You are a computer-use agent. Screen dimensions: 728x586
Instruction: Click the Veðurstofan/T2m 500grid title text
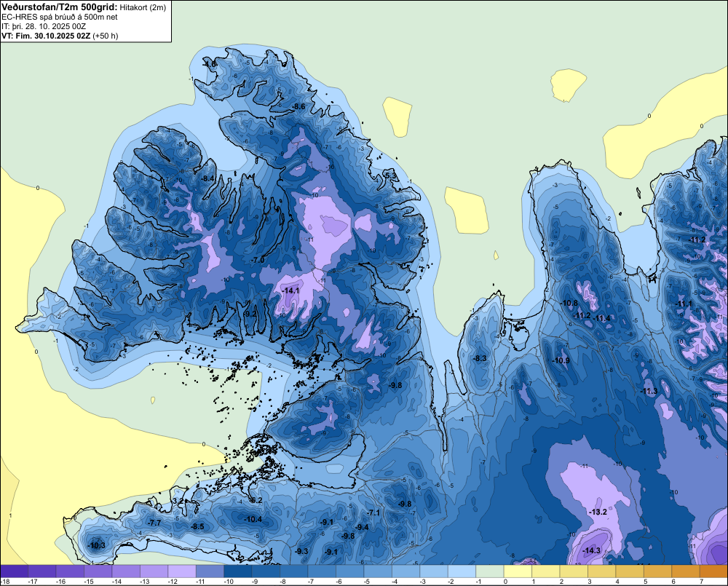[59, 7]
